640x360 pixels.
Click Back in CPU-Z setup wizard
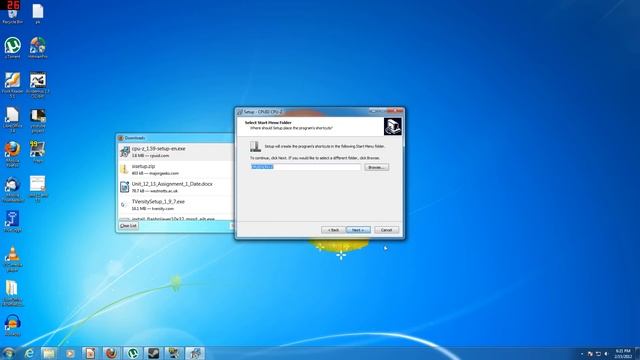(x=333, y=230)
